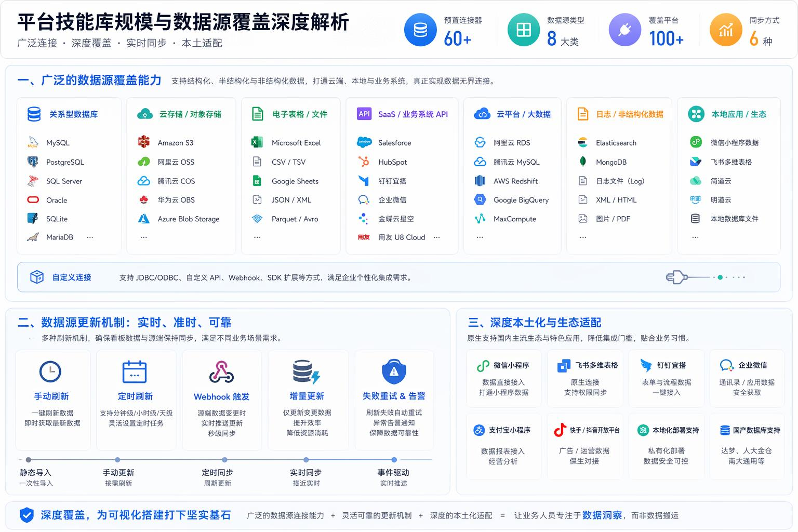Click the 自定义连接 cube icon

37,277
